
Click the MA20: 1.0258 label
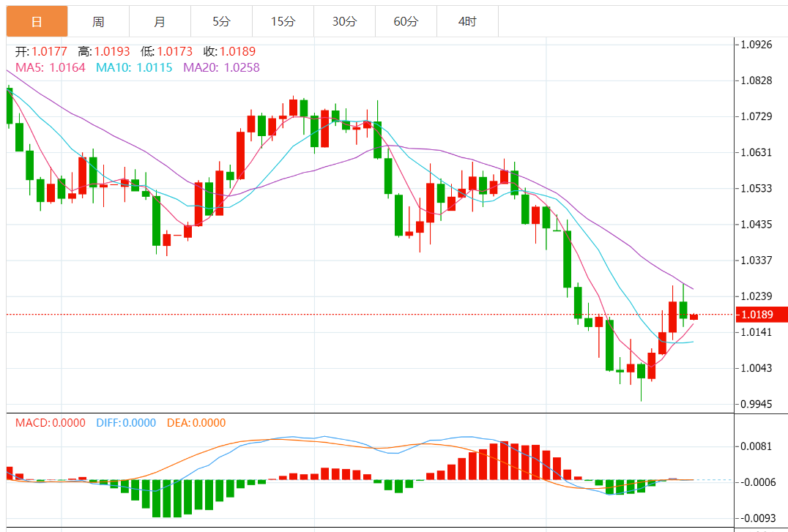(x=222, y=67)
